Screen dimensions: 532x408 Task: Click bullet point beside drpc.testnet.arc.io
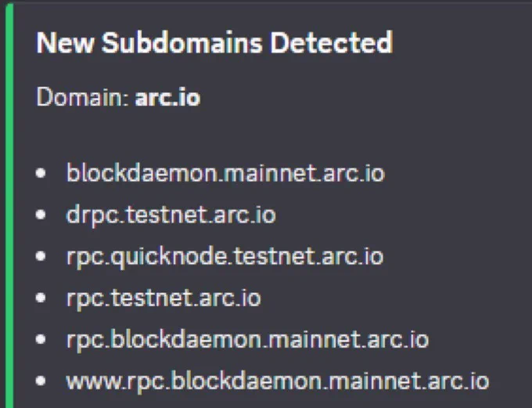(x=41, y=215)
